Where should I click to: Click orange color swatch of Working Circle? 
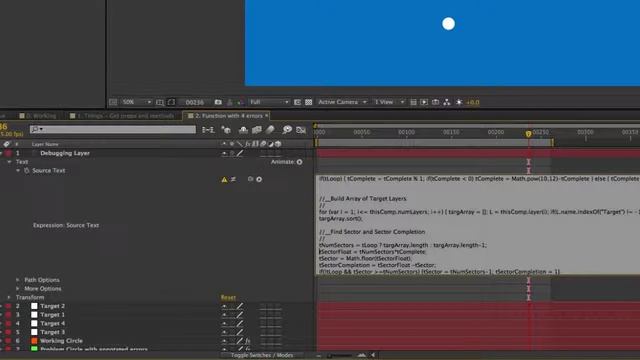point(34,340)
